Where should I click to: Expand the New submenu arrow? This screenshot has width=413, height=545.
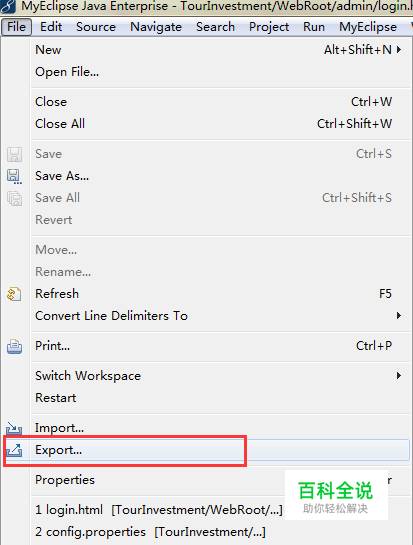(x=399, y=50)
